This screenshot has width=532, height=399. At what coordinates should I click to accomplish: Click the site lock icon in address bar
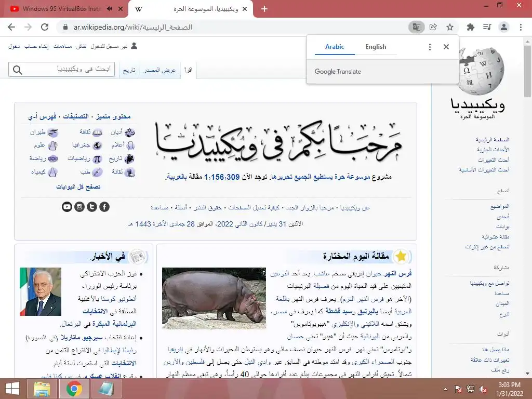[x=65, y=27]
